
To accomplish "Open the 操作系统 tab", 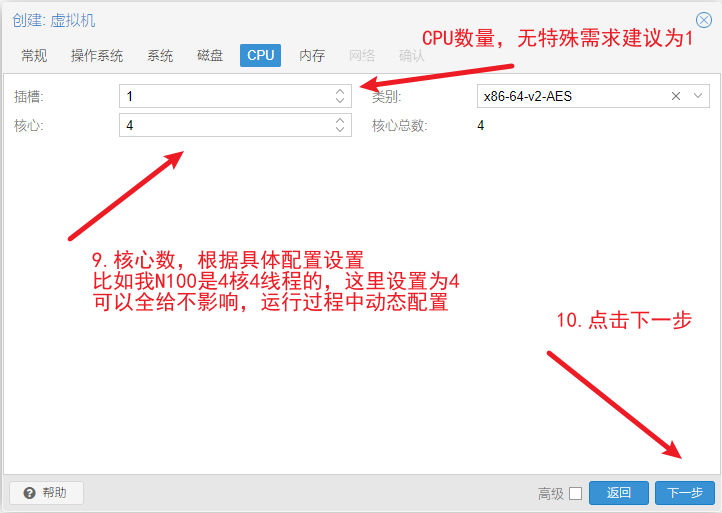I will pyautogui.click(x=97, y=56).
